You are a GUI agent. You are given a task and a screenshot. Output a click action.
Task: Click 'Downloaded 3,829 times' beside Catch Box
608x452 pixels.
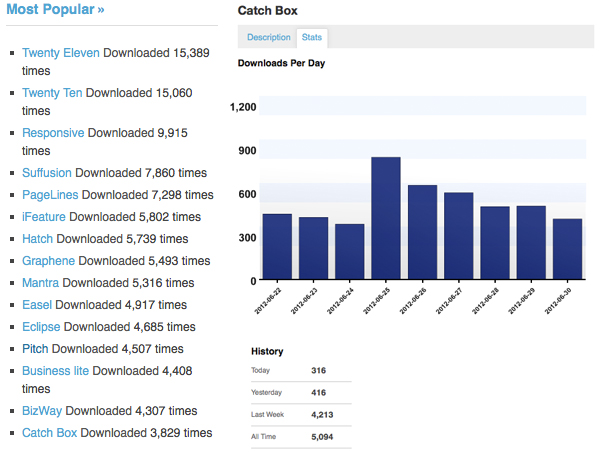[x=147, y=433]
